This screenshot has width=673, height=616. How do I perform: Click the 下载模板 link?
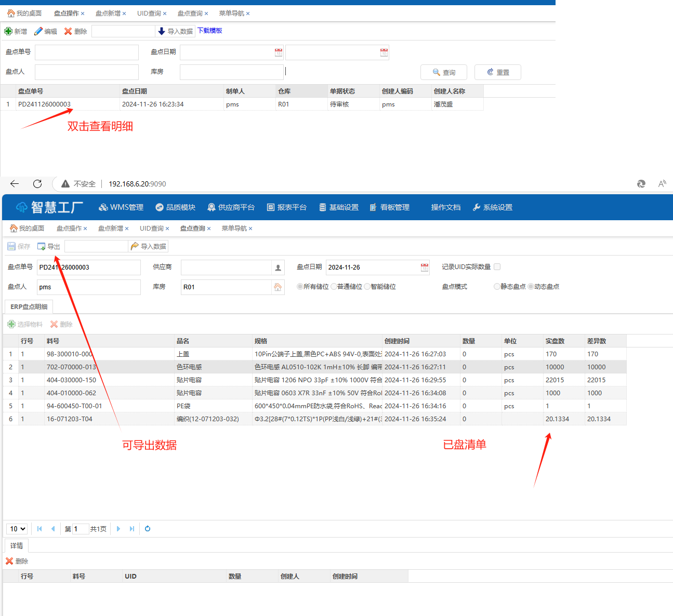coord(210,31)
